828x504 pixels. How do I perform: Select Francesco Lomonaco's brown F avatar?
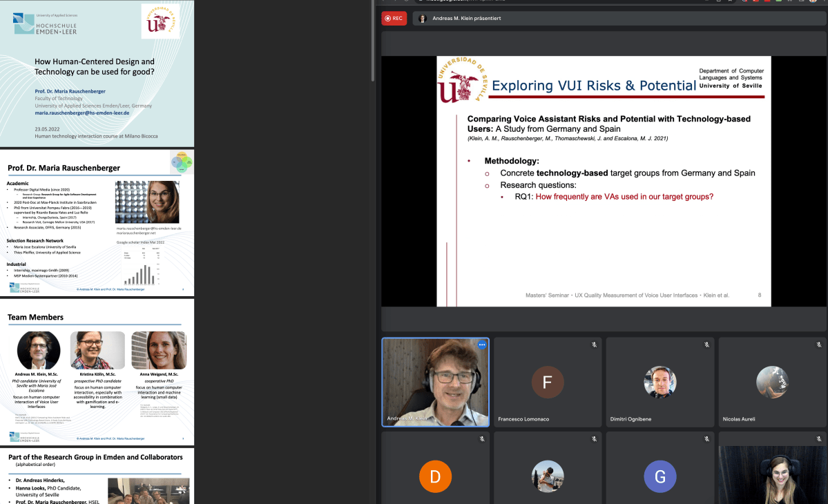pos(547,382)
